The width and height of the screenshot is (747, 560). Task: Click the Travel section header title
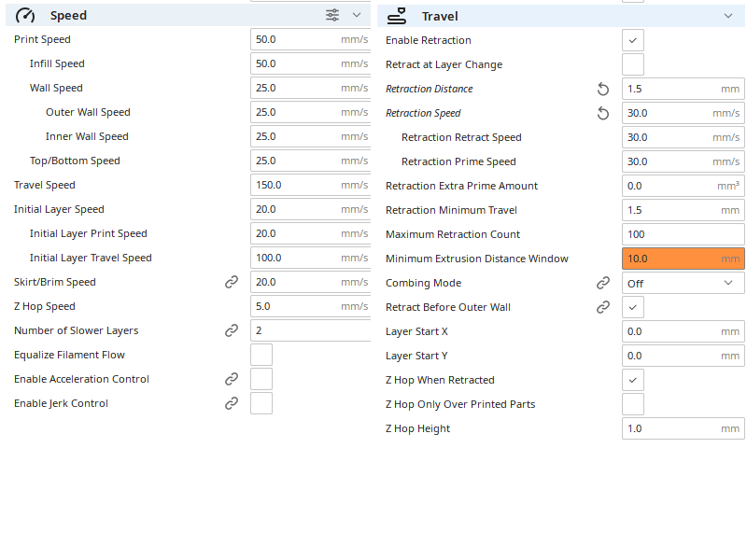(440, 16)
